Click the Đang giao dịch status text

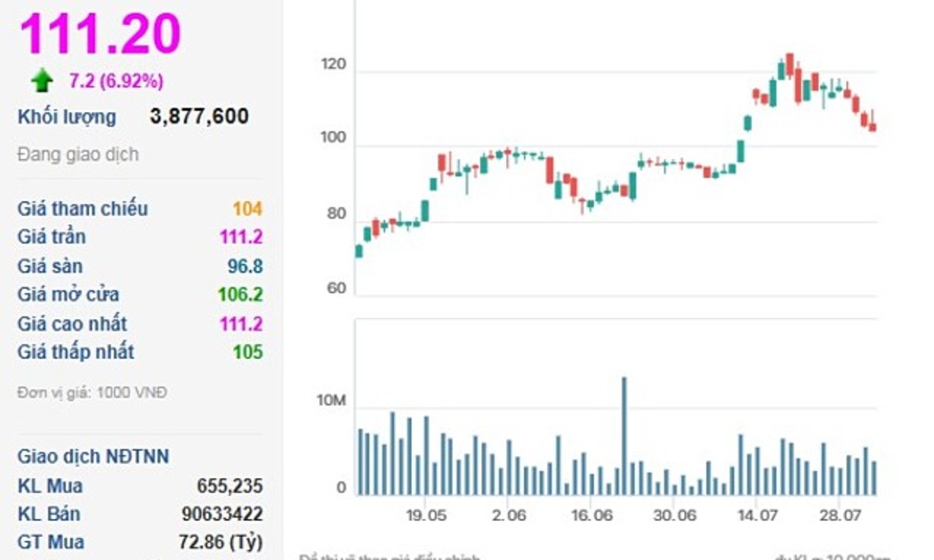(x=78, y=154)
